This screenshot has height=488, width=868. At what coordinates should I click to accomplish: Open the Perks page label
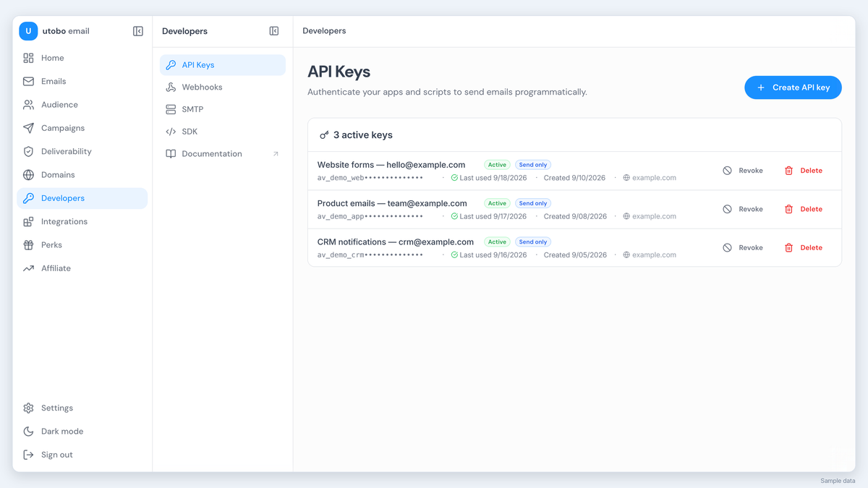51,245
